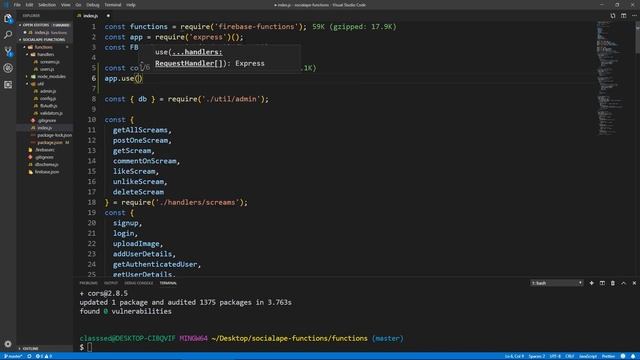The image size is (640, 360).
Task: Switch to the Output panel tab
Action: coord(111,283)
